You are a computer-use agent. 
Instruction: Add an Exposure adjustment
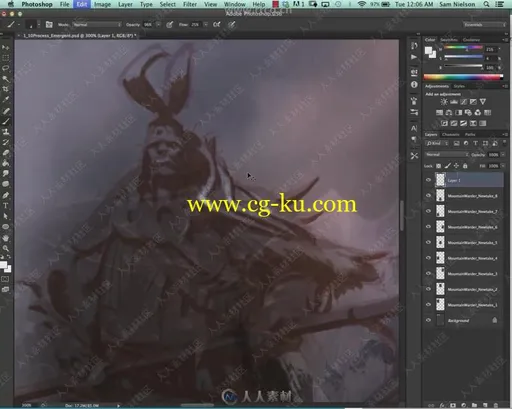click(473, 102)
